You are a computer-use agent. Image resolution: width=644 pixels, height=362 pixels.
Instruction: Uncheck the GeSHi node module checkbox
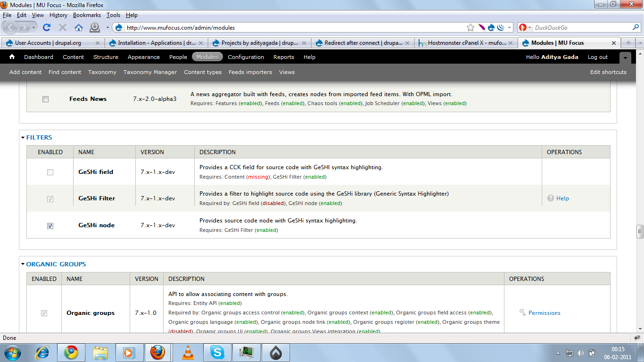pyautogui.click(x=50, y=226)
